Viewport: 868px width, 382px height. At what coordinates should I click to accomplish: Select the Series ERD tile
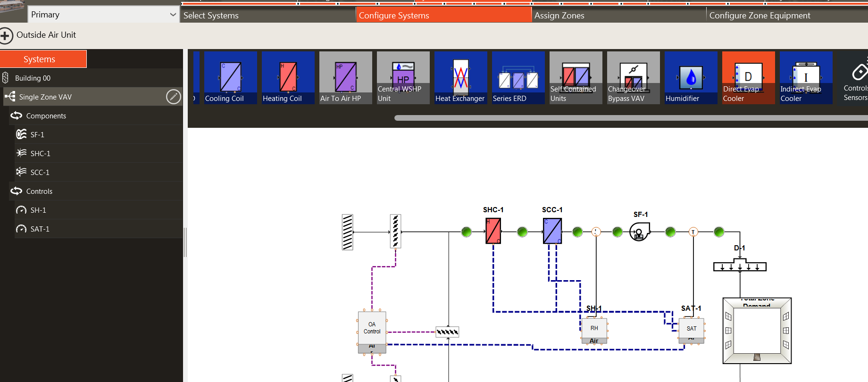click(x=518, y=78)
